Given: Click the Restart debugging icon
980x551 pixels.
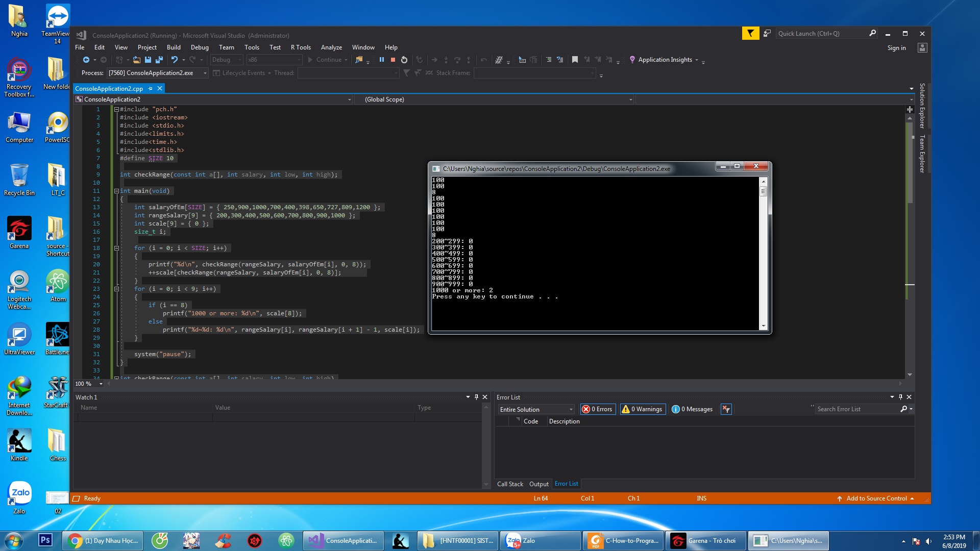Looking at the screenshot, I should [404, 60].
